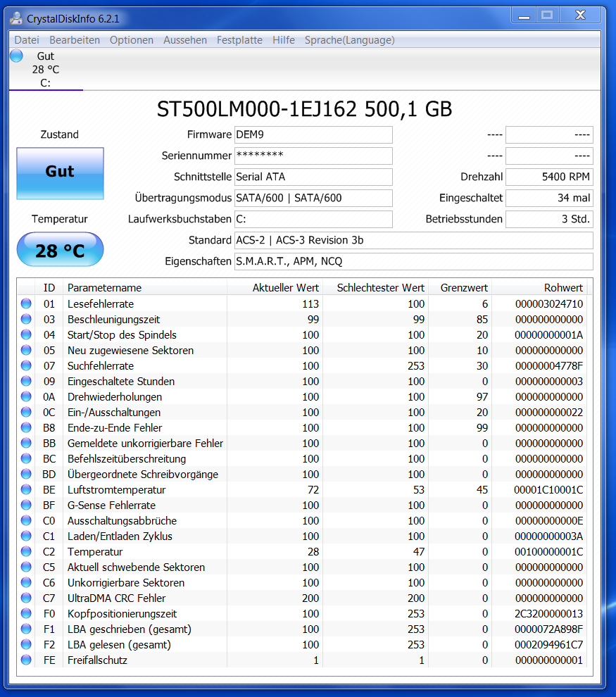Click the raw value 000003024710
The image size is (616, 697).
click(x=549, y=304)
